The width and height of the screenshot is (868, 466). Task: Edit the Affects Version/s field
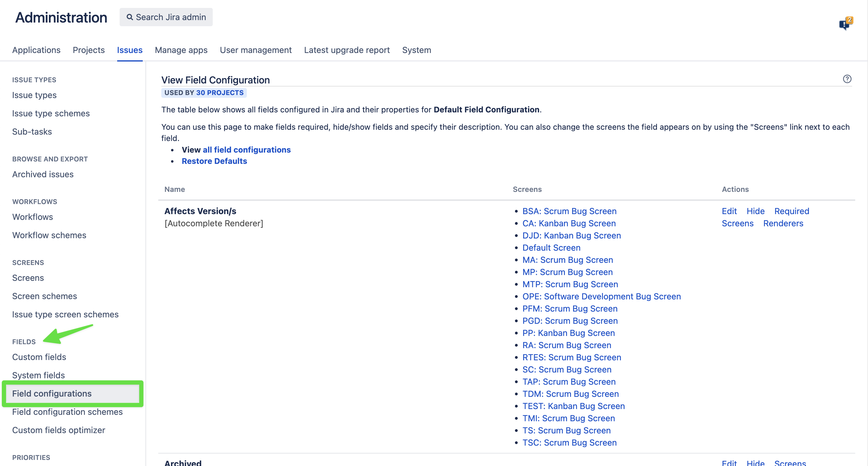[729, 211]
